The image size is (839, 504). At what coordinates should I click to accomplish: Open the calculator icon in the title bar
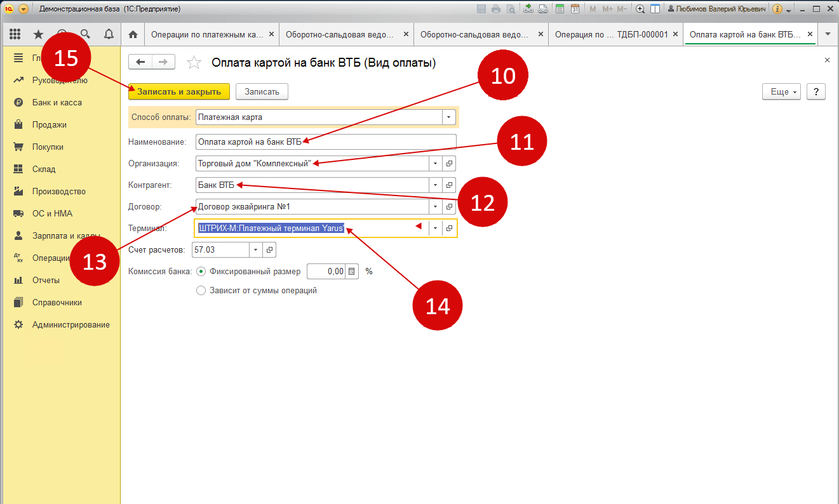coord(560,9)
